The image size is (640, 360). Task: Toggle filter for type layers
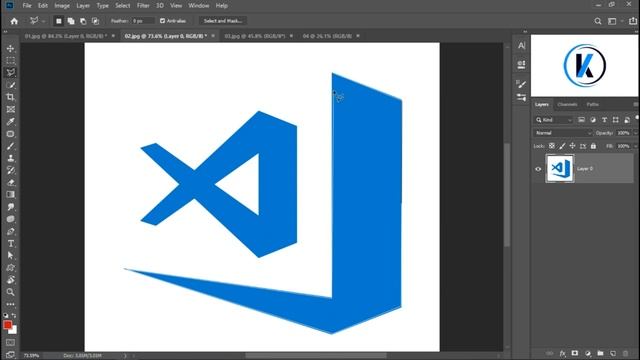coord(604,120)
